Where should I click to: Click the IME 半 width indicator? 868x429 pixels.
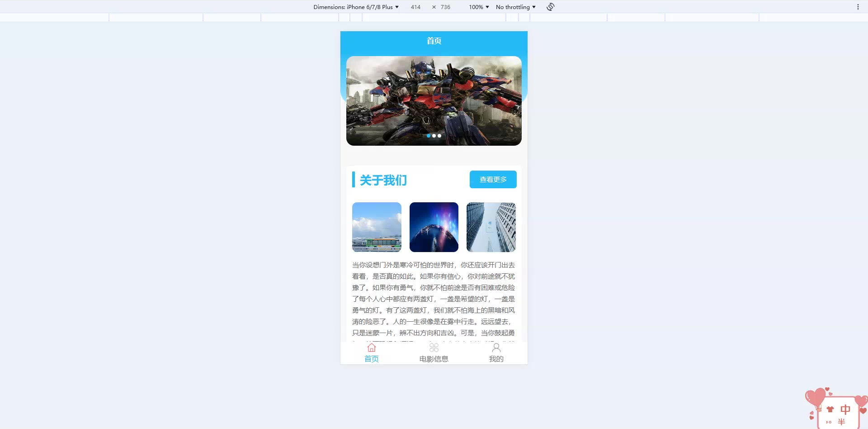coord(841,422)
